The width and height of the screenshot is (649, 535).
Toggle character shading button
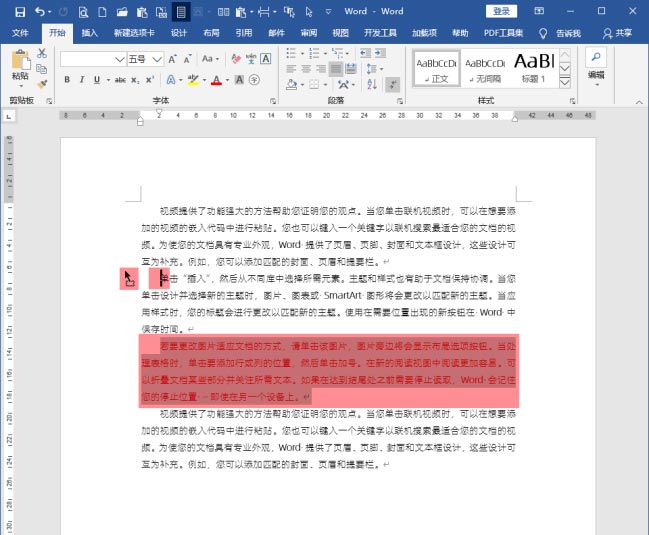coord(239,80)
